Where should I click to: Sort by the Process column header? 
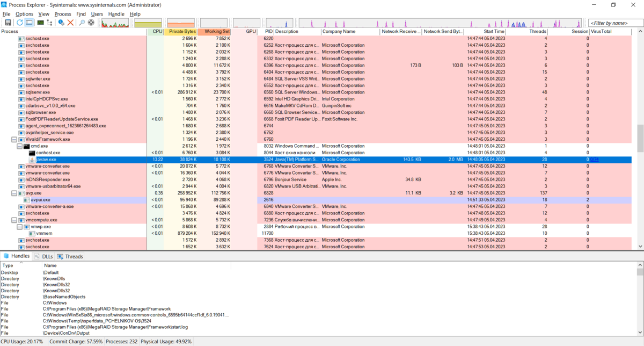[74, 32]
